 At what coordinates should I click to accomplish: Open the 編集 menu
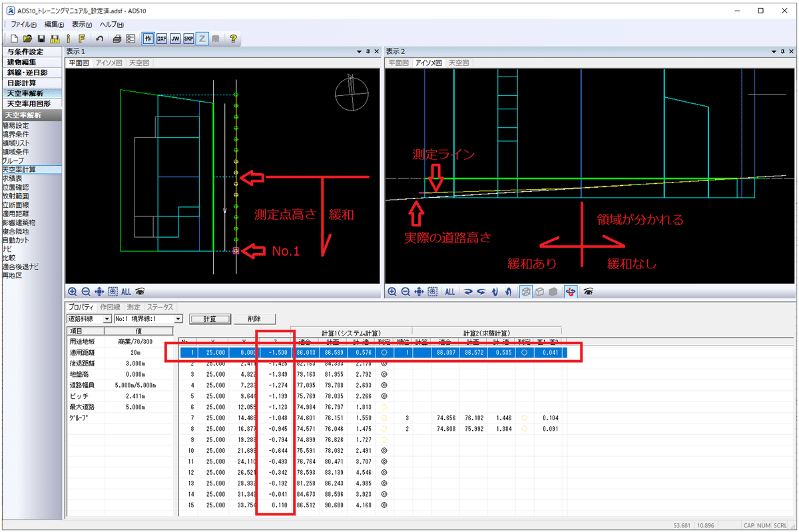click(x=55, y=24)
